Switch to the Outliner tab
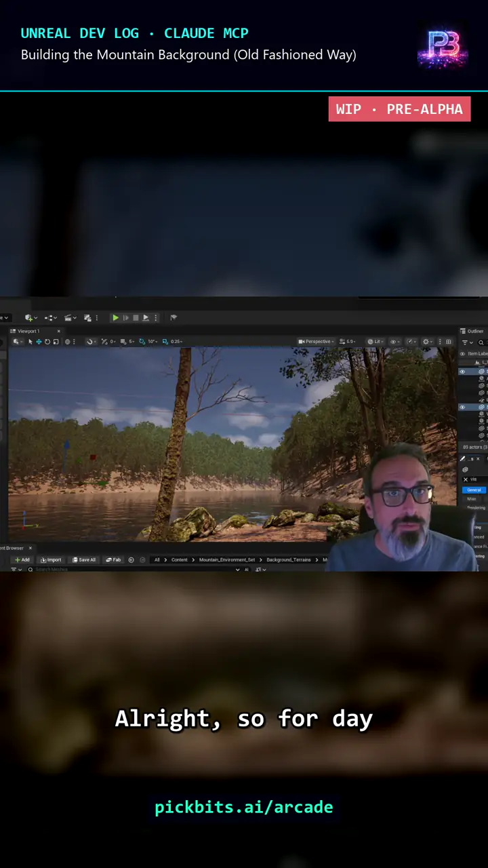Screen dimensions: 488x868 click(472, 331)
